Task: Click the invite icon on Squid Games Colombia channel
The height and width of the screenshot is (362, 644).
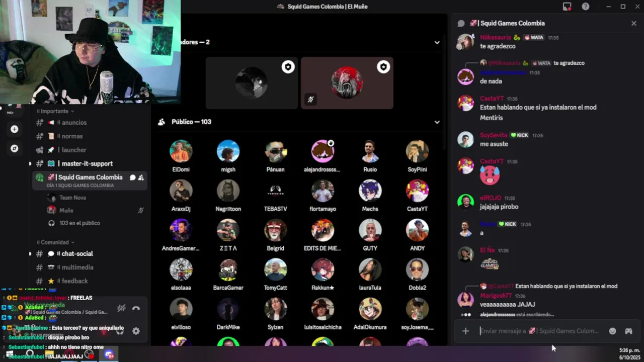Action: 141,177
